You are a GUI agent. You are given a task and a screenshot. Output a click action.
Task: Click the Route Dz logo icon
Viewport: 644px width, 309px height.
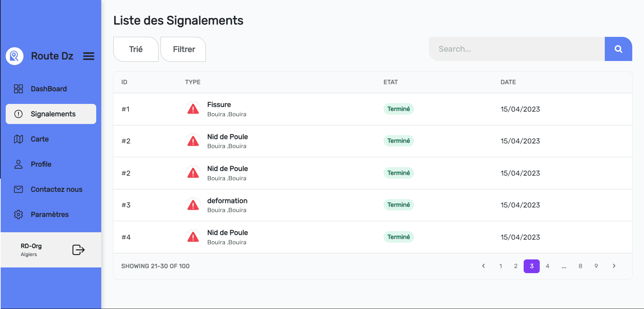(x=14, y=56)
